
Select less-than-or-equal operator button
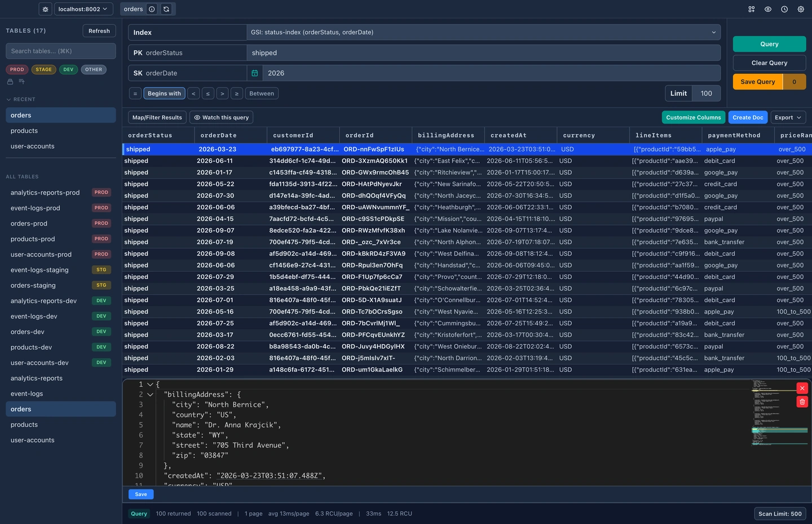tap(208, 94)
